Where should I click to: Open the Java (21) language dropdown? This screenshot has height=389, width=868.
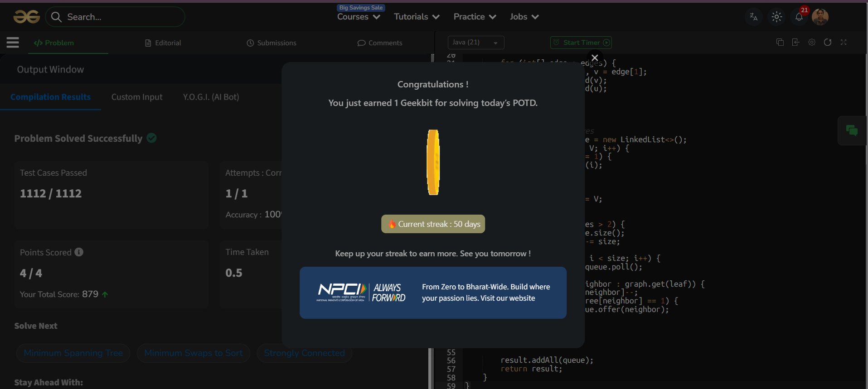click(x=476, y=42)
